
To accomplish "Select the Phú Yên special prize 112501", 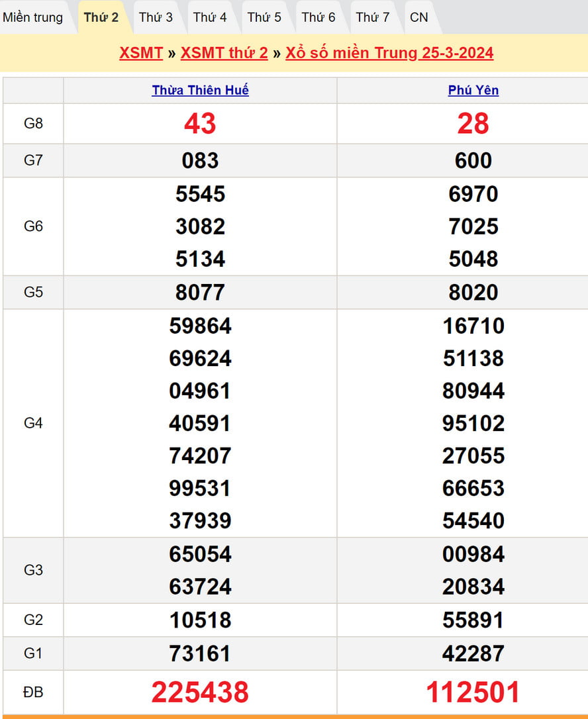I will (473, 692).
